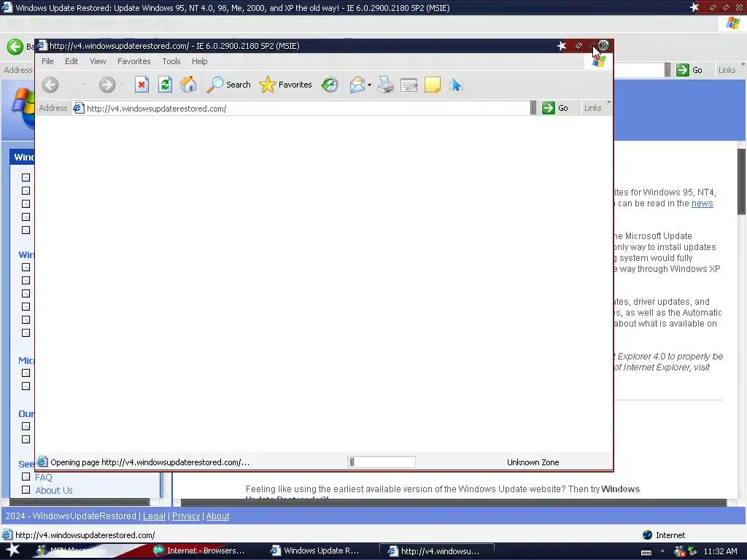Open the 'news' link in the background page
This screenshot has height=560, width=747.
pyautogui.click(x=702, y=203)
